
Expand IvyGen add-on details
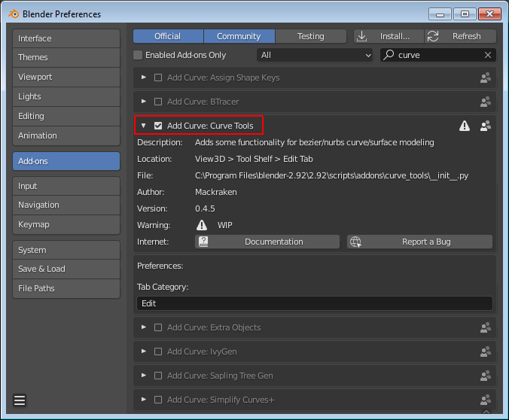click(x=144, y=352)
